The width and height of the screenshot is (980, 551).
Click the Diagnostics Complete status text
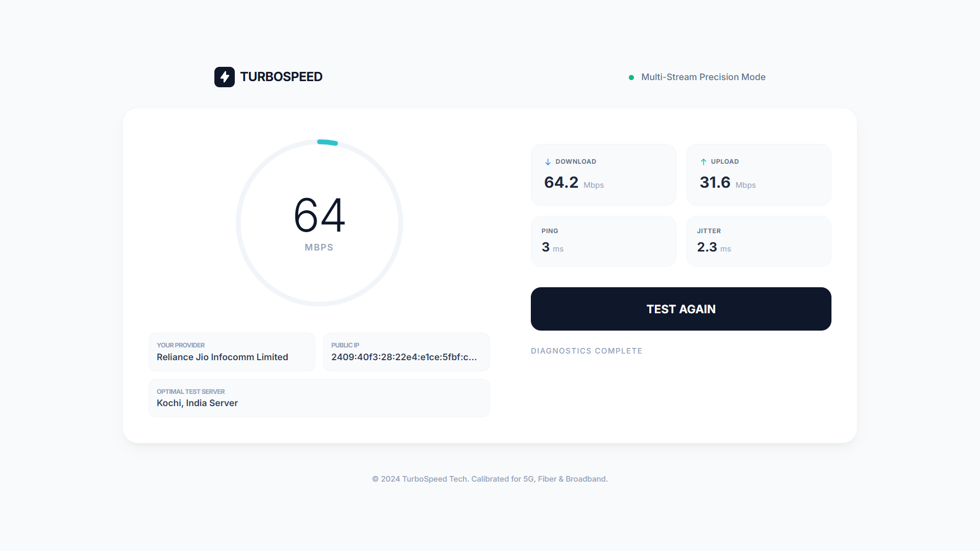[x=586, y=351]
